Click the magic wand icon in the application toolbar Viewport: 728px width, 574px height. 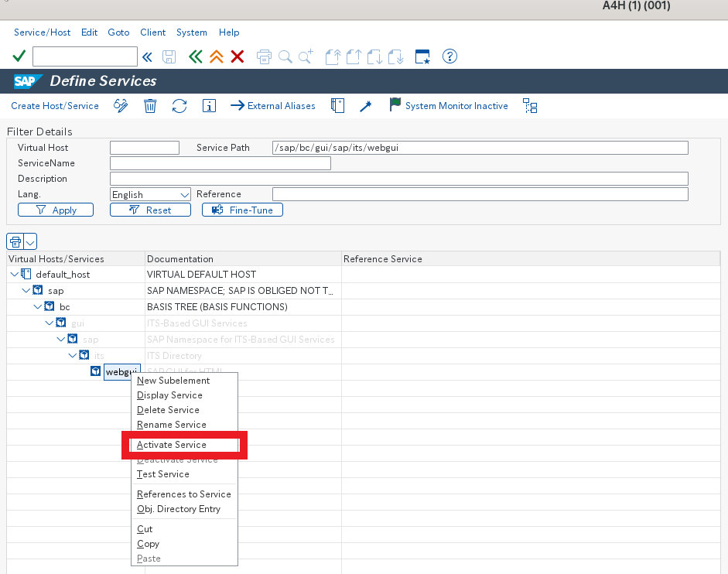point(366,106)
